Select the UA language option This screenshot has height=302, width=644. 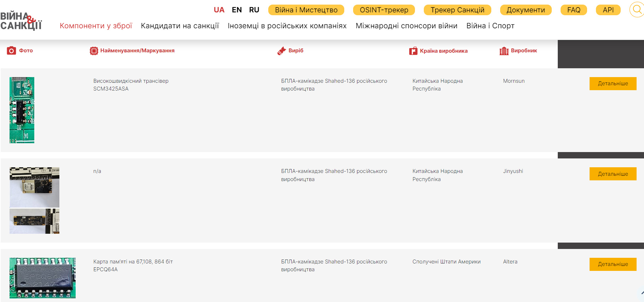[219, 10]
